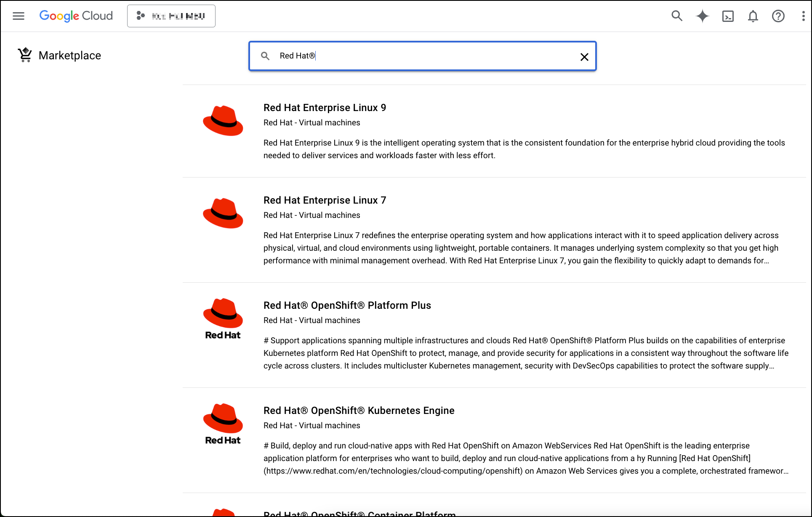The image size is (812, 517).
Task: Click the Red Hat logo for RHEL 9
Action: [223, 121]
